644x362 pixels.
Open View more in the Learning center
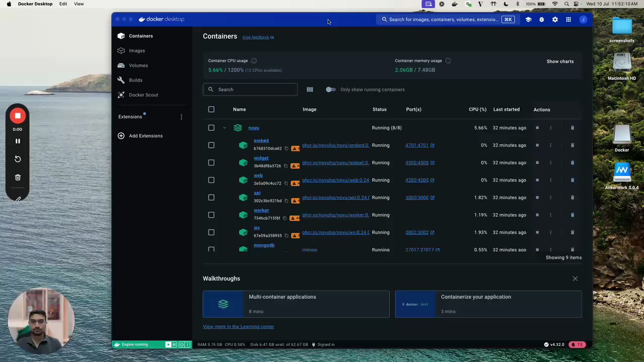[238, 327]
